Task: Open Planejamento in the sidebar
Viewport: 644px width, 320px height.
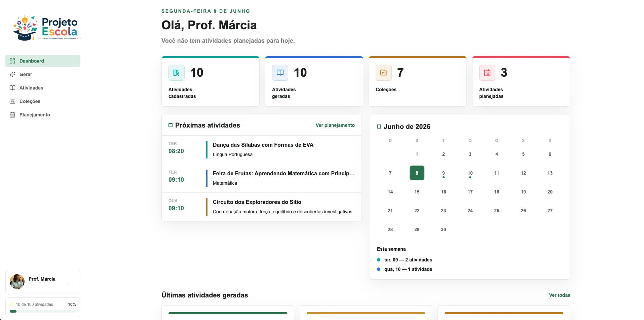Action: 43,115
